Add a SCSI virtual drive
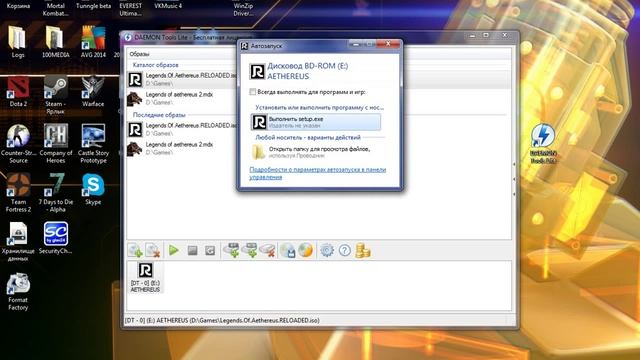 point(250,250)
